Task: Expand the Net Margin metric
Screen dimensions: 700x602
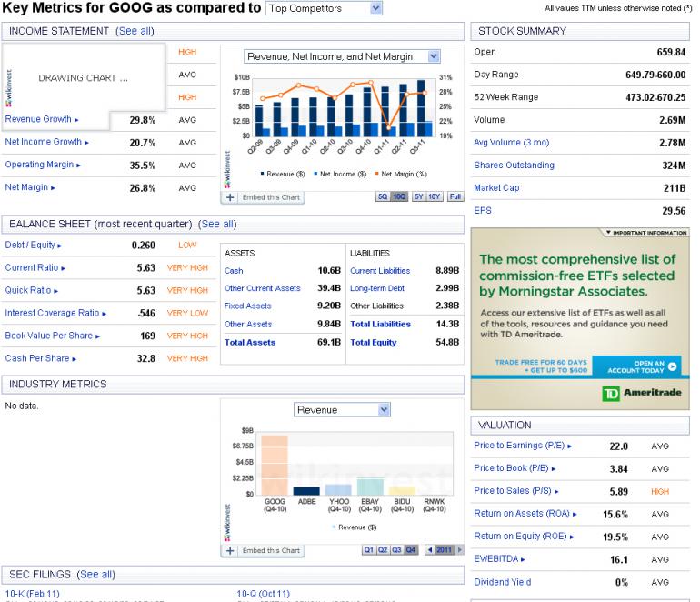Action: (x=30, y=187)
